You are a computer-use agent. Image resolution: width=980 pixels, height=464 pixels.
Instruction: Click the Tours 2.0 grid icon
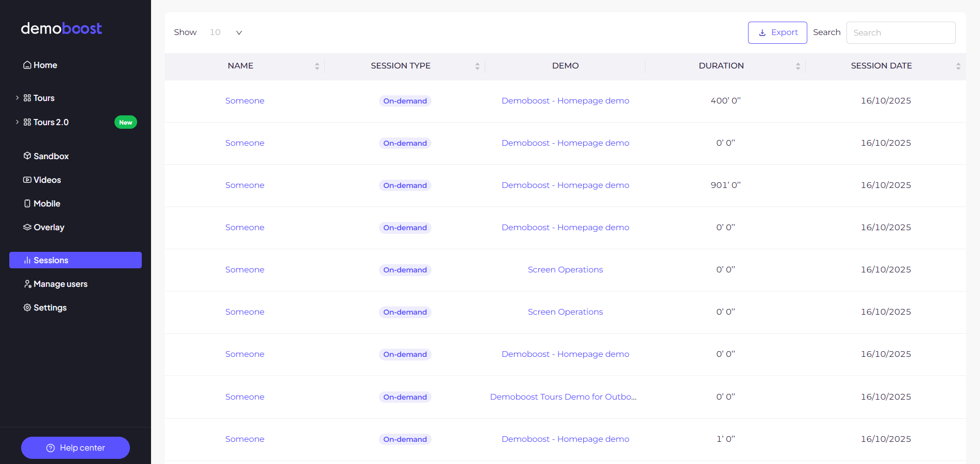(27, 122)
